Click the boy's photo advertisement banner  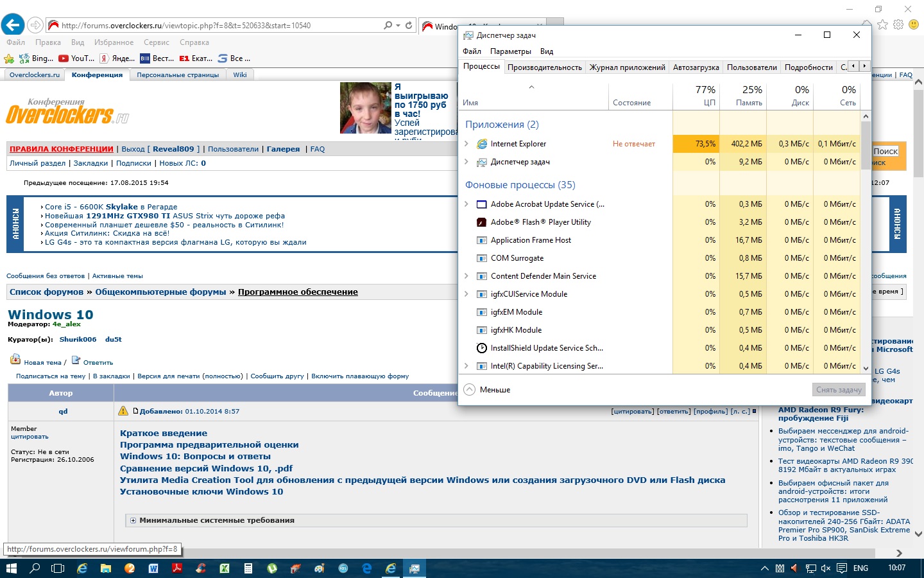[x=366, y=108]
